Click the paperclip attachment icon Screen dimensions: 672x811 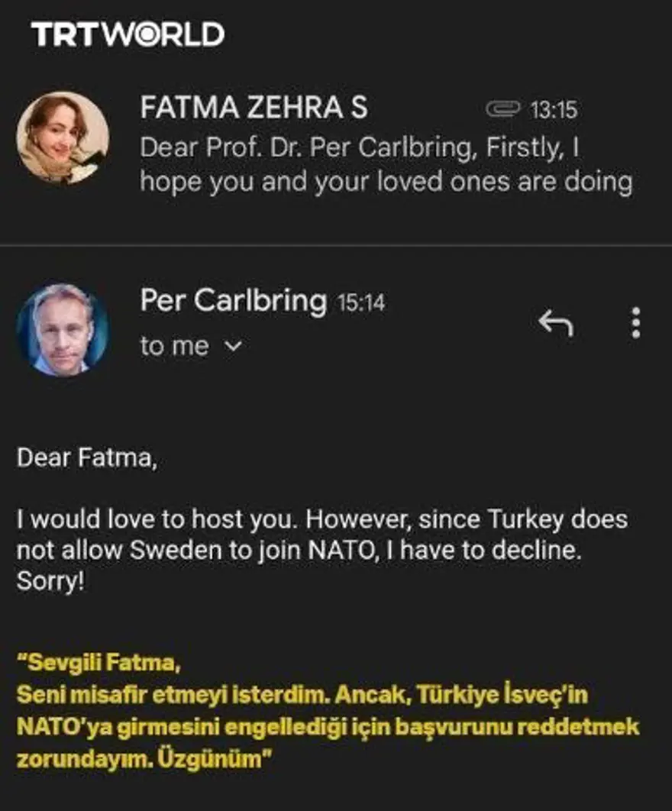tap(503, 110)
